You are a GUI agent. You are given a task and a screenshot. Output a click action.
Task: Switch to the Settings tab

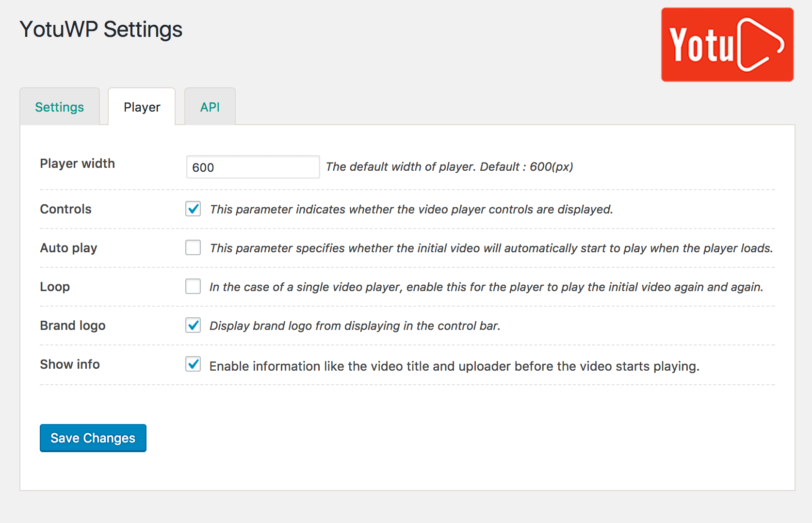click(60, 107)
